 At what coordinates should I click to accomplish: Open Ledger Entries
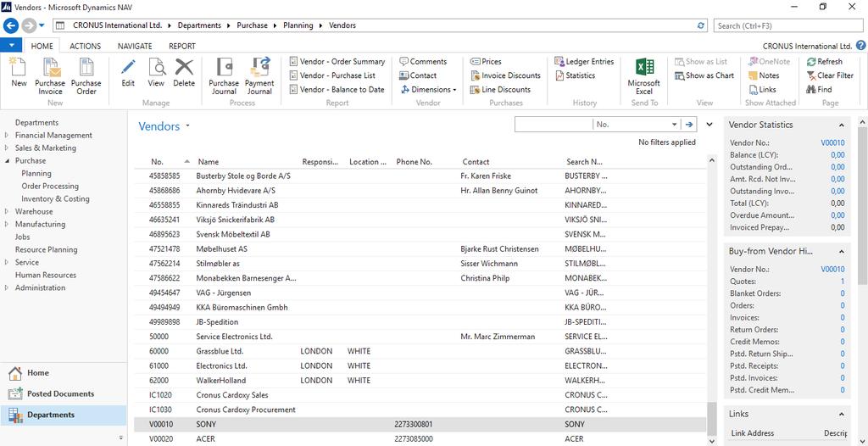click(x=584, y=62)
